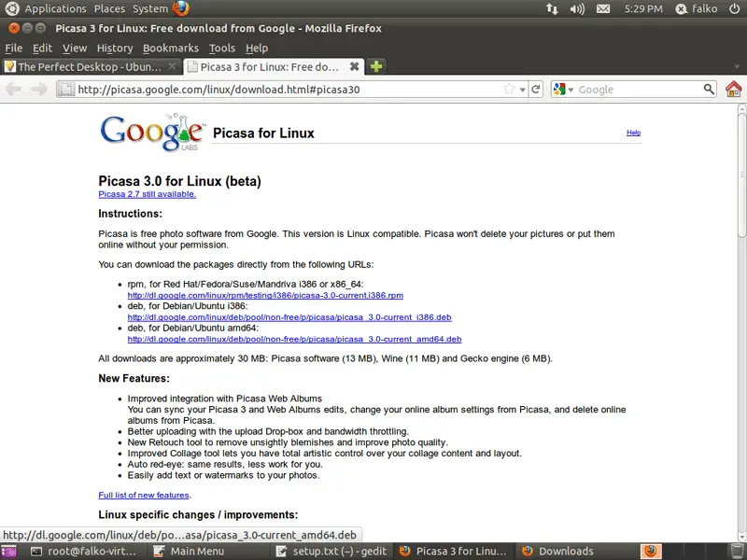
Task: Open the Applications menu
Action: (x=55, y=8)
